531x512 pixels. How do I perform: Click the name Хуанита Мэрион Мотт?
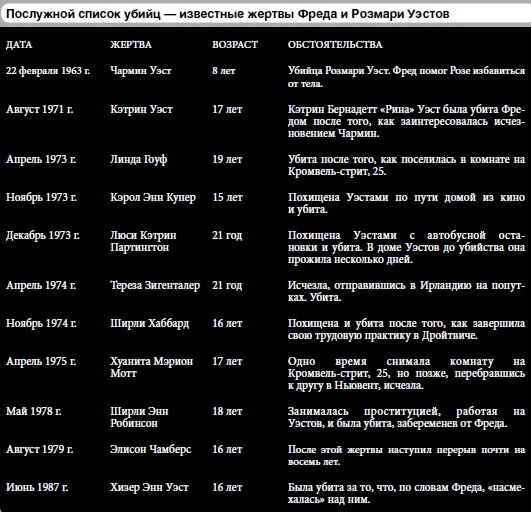(x=151, y=367)
